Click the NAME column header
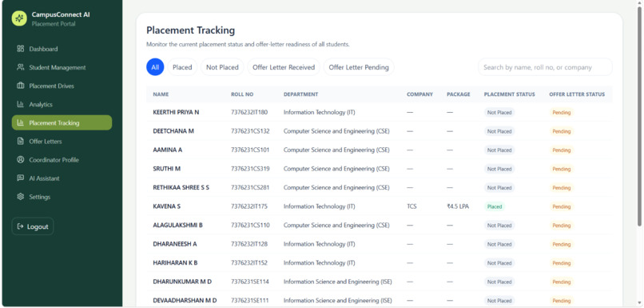Screen dimensions: 644x308 pyautogui.click(x=161, y=94)
